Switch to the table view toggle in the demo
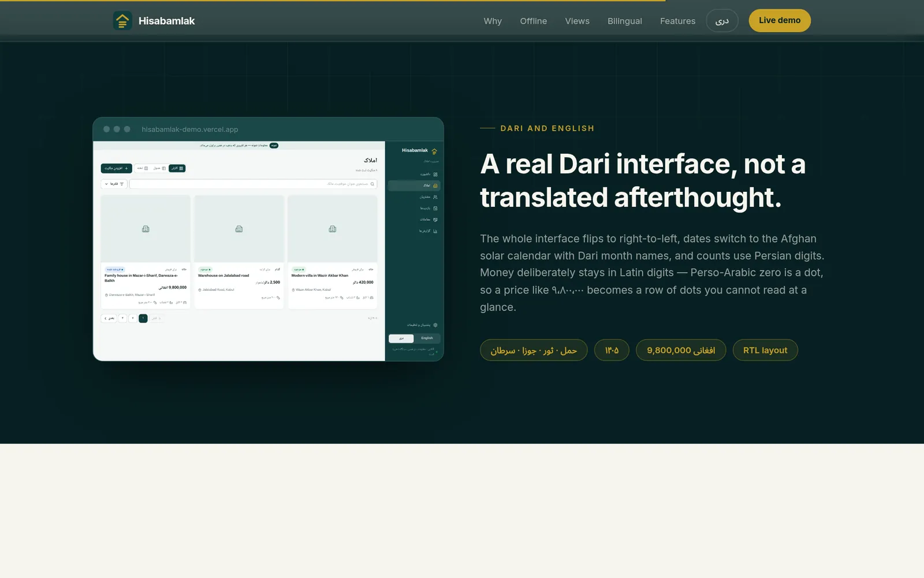Image resolution: width=924 pixels, height=578 pixels. click(x=159, y=168)
